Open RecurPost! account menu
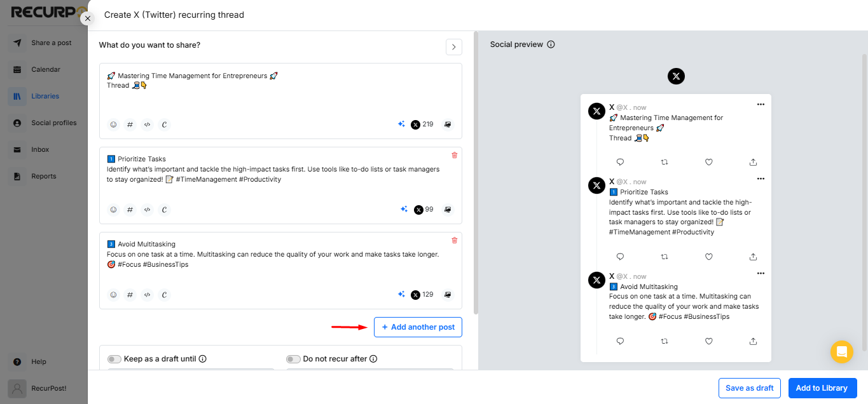868x404 pixels. coord(44,388)
